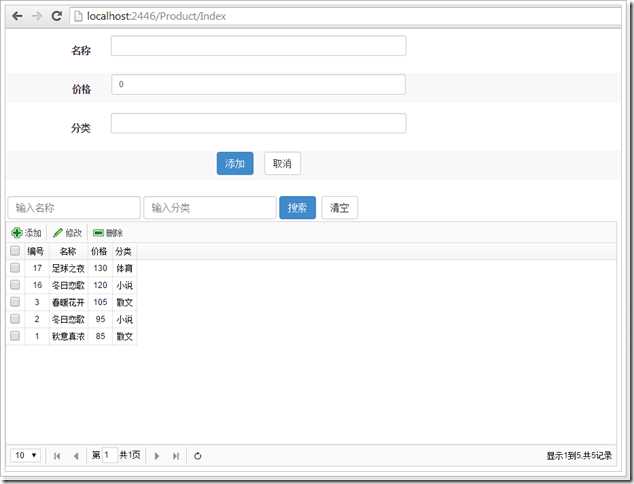This screenshot has width=634, height=484.
Task: Click the price cell 105
Action: point(100,302)
